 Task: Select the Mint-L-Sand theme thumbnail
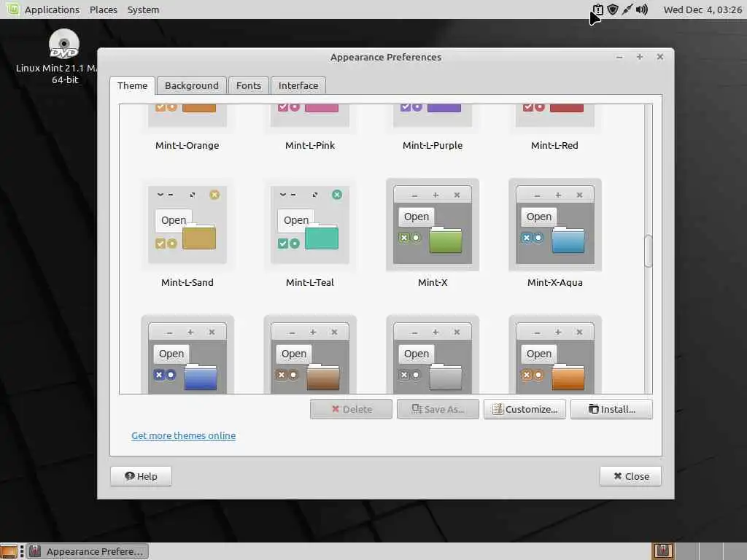tap(187, 225)
